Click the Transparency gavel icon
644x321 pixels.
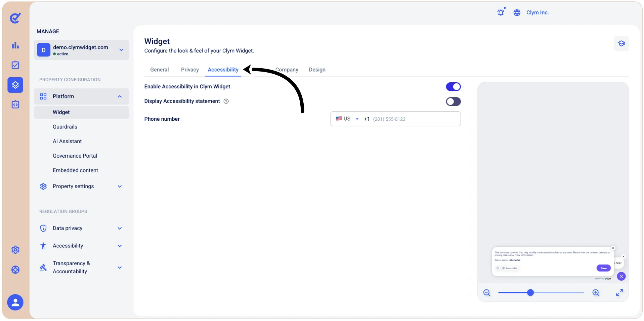click(x=43, y=268)
